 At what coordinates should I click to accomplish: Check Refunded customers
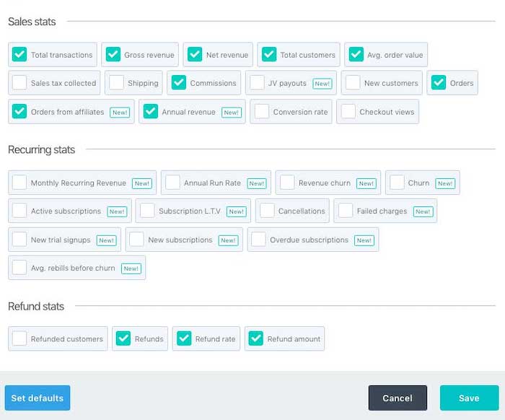tap(19, 338)
